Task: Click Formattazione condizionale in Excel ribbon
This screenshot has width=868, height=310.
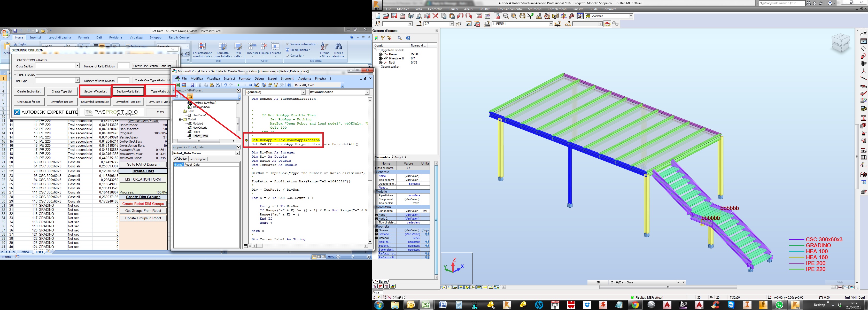Action: pyautogui.click(x=202, y=51)
